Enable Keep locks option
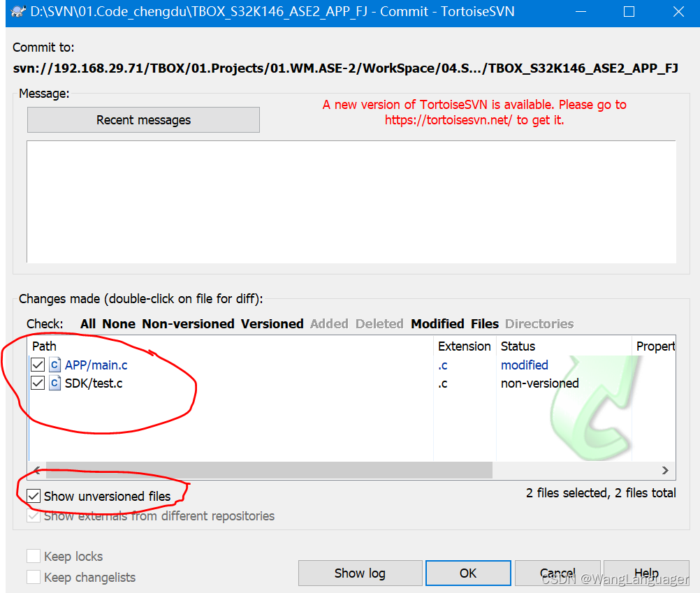This screenshot has height=593, width=700. (x=33, y=556)
